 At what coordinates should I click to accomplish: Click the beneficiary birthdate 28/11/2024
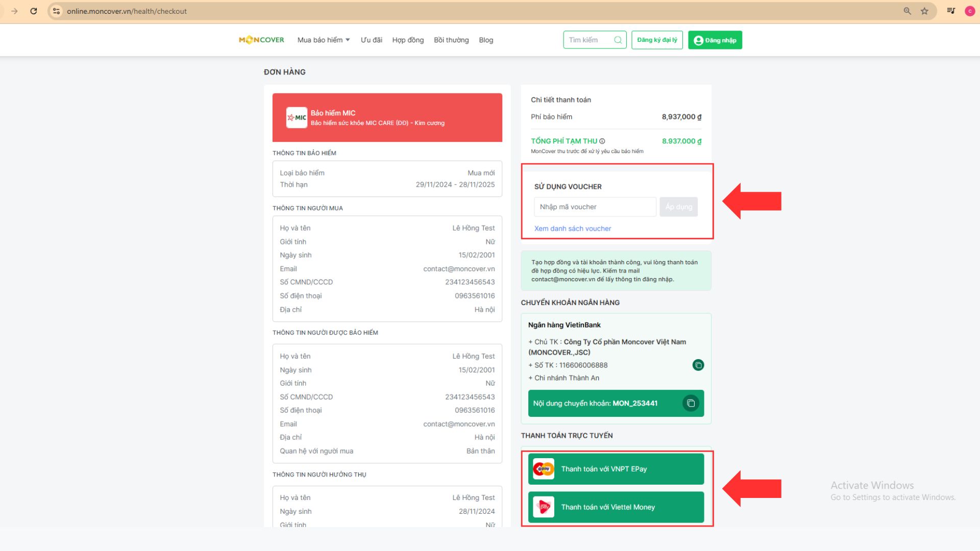476,511
